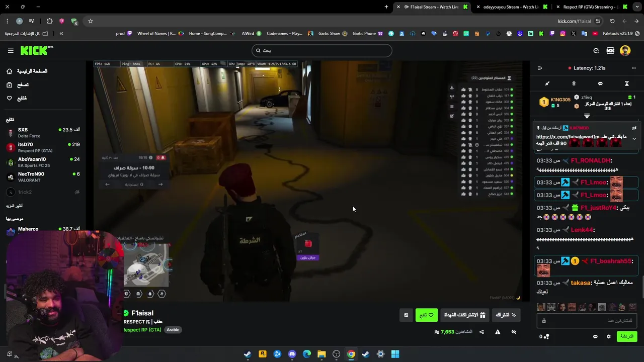644x362 pixels.
Task: Click username F1_RONALDH in chat
Action: pos(590,160)
